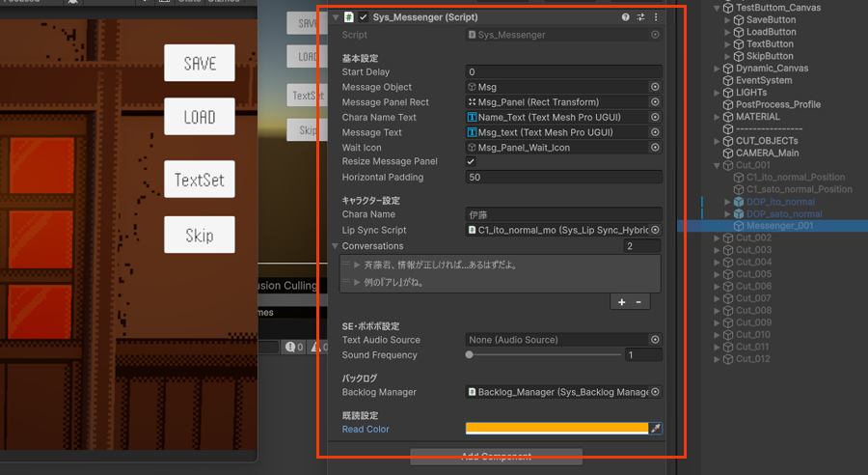
Task: Open component help for Sys_Messenger
Action: point(625,17)
